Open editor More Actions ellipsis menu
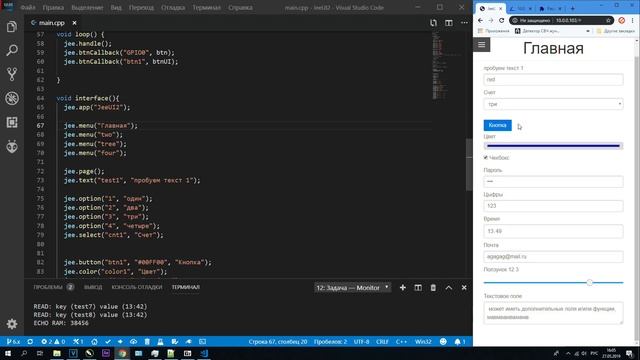The height and width of the screenshot is (360, 640). coord(464,23)
